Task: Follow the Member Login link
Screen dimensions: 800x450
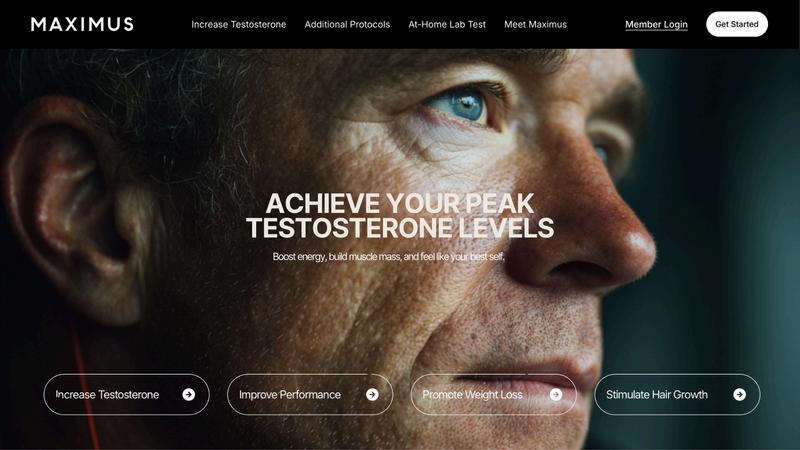Action: [656, 24]
